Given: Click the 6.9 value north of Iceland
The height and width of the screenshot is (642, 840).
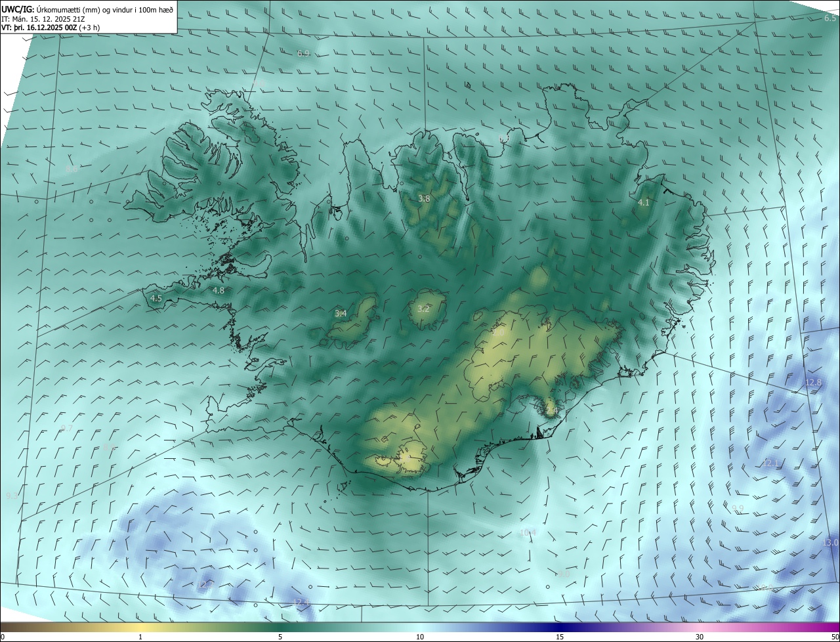Looking at the screenshot, I should (x=303, y=54).
